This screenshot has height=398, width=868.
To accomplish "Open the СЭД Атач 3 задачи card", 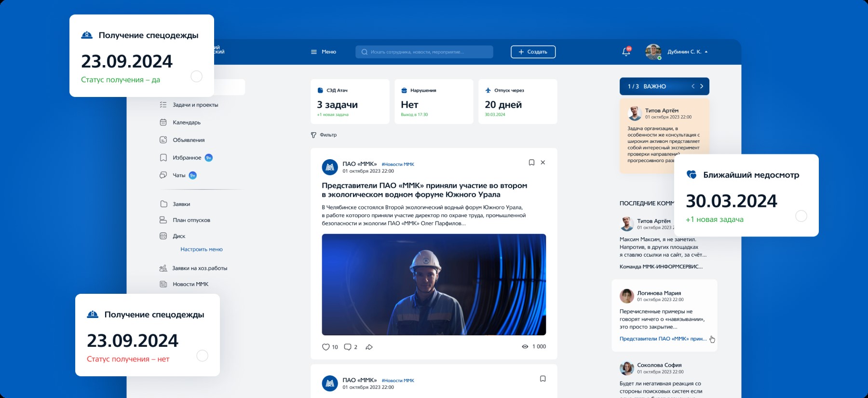I will (350, 101).
